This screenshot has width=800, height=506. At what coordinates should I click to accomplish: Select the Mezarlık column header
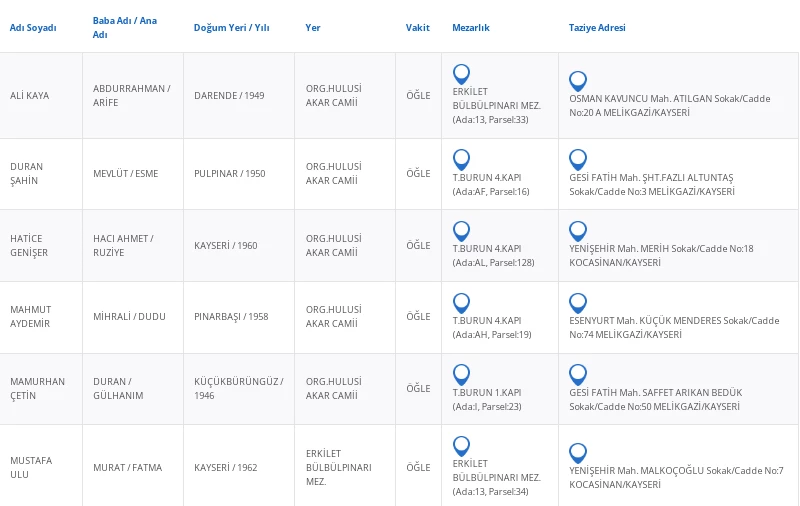click(x=471, y=28)
